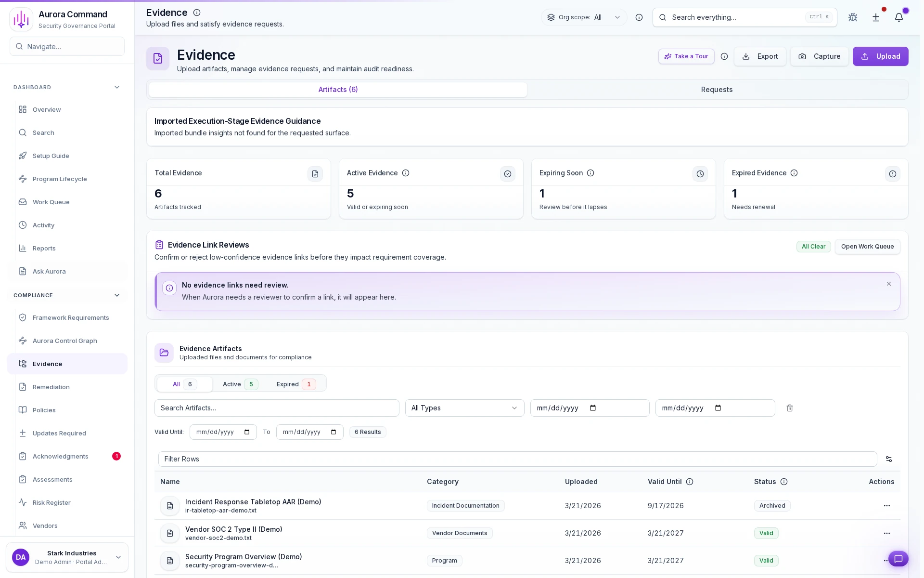This screenshot has width=924, height=578.
Task: Click the bug report icon in the top bar
Action: pos(853,17)
